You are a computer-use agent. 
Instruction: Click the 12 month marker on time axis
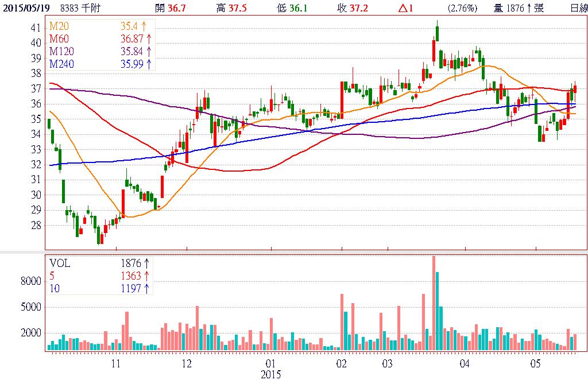186,363
